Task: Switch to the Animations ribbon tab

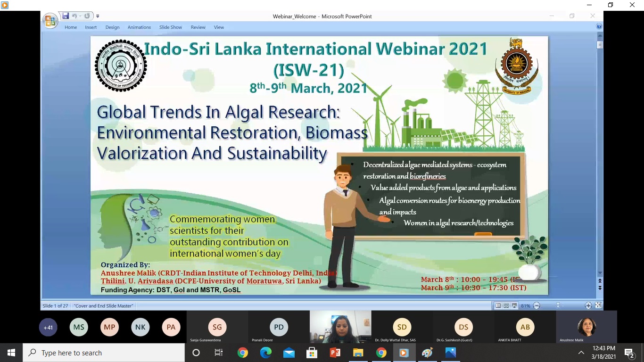Action: click(x=139, y=27)
